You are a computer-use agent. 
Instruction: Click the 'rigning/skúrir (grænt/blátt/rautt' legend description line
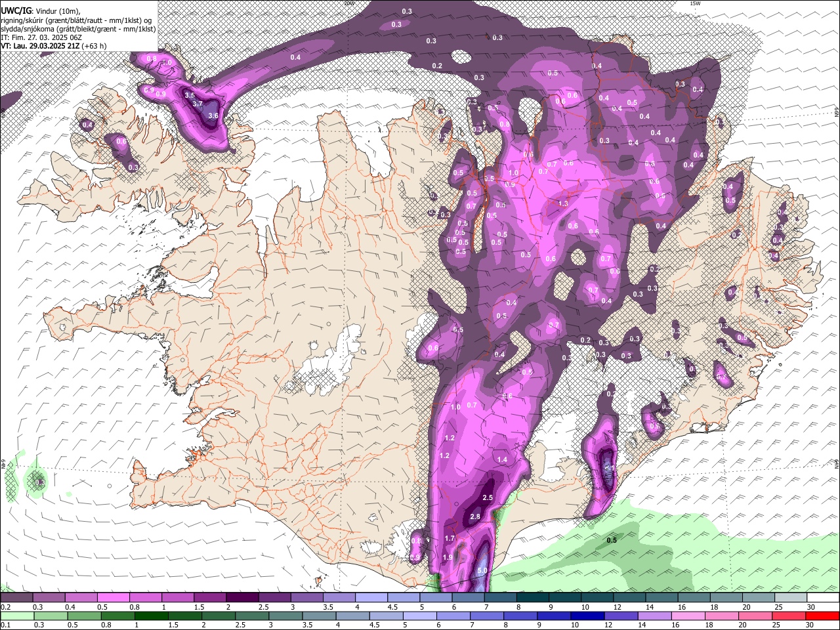(75, 20)
